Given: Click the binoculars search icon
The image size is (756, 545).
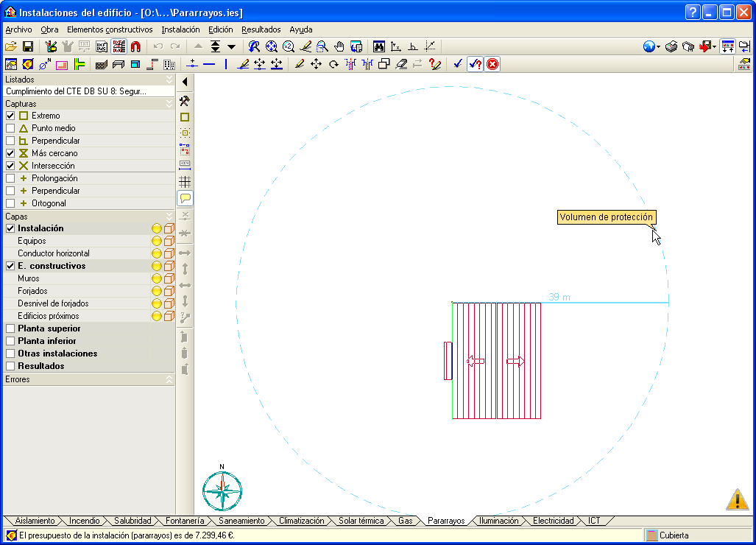Looking at the screenshot, I should (379, 46).
